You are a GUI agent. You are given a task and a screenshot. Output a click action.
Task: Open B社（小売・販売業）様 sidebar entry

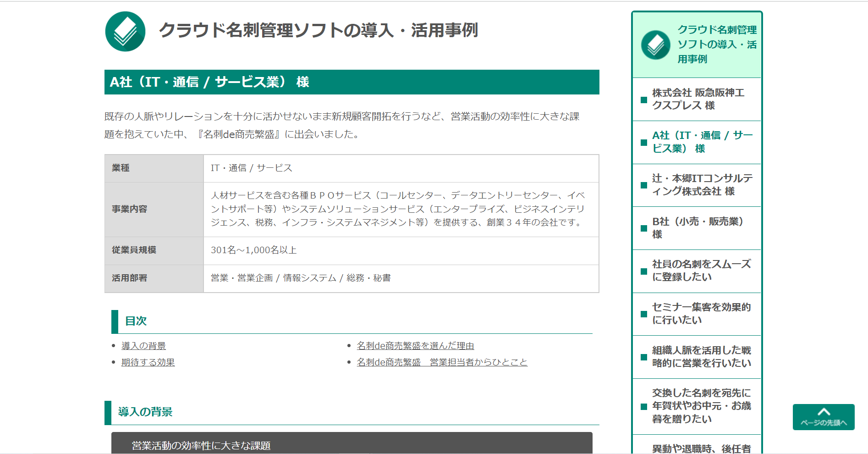(x=698, y=228)
